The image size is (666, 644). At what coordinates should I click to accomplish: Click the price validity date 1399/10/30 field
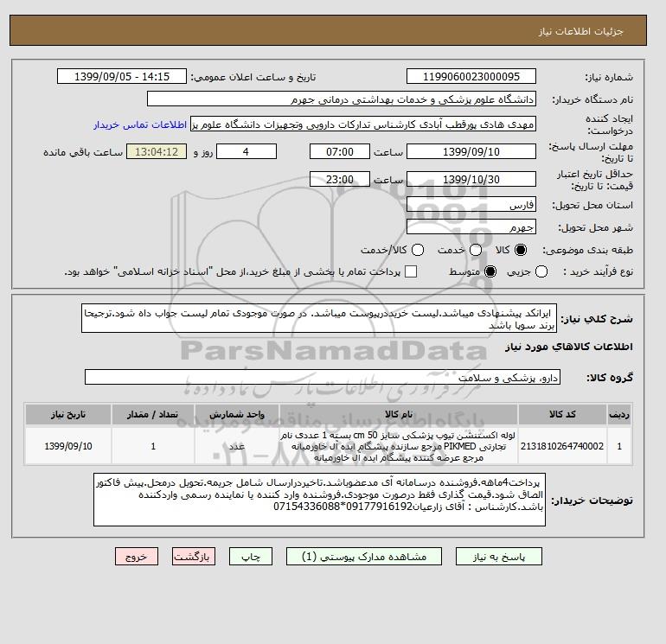(x=471, y=179)
